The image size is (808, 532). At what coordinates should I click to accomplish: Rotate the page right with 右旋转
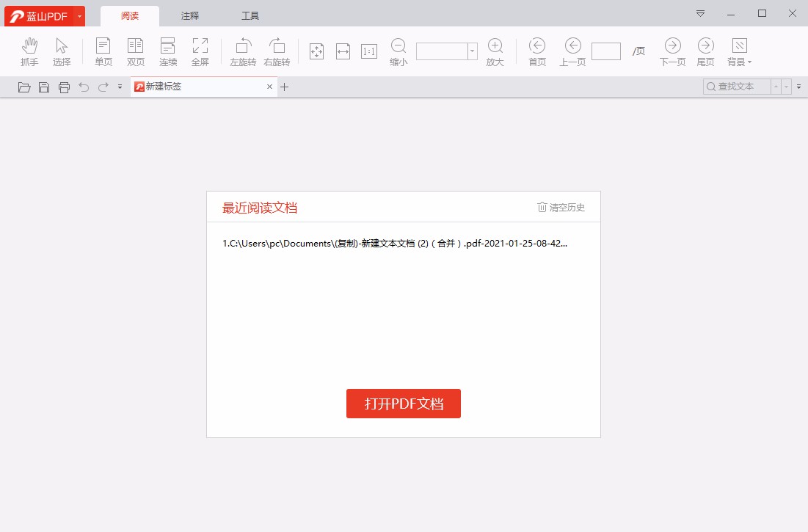tap(277, 50)
